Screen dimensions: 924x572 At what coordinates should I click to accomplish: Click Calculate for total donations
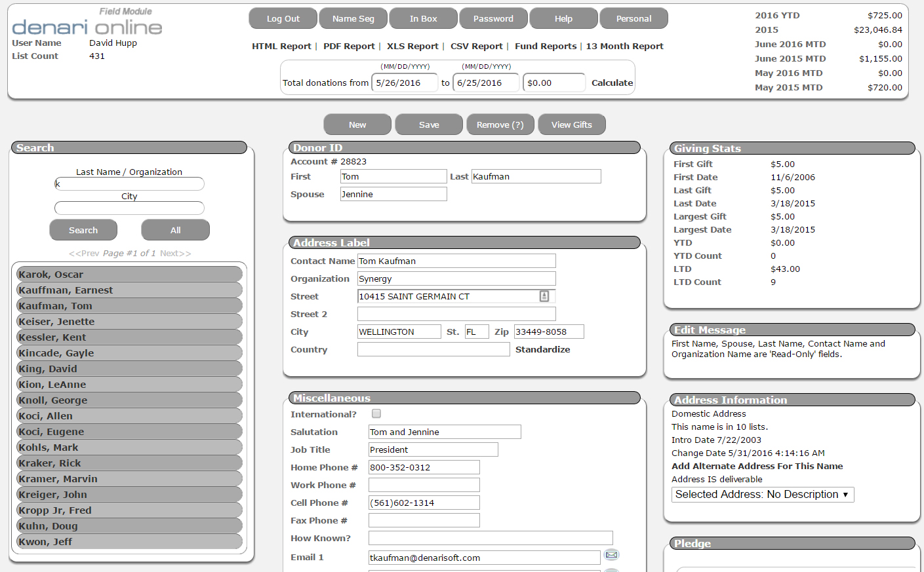coord(613,83)
